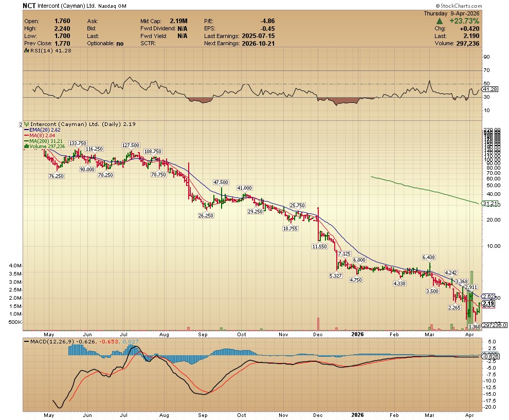
Task: Click the 6.438 price peak label
Action: pos(429,258)
